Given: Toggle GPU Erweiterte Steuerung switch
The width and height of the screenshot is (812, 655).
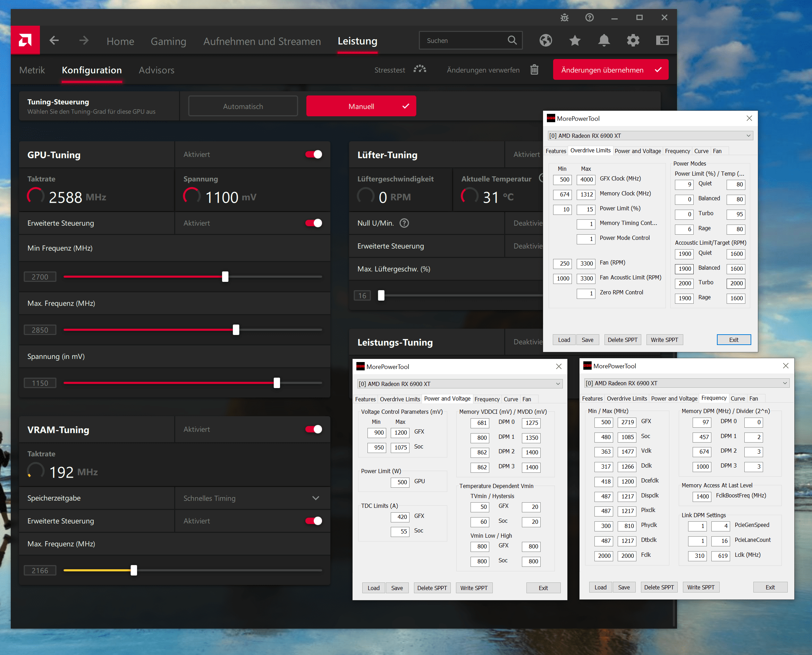Looking at the screenshot, I should [313, 223].
